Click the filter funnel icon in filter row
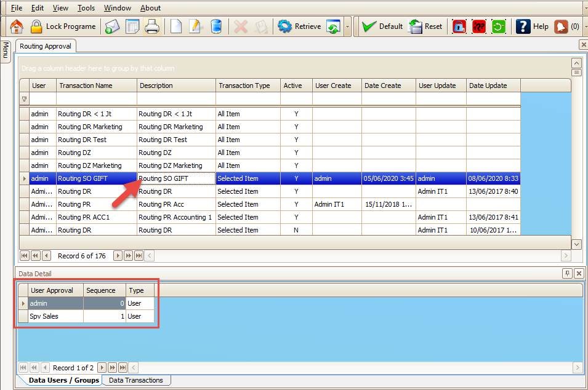Viewport: 588px width, 390px height. point(25,99)
